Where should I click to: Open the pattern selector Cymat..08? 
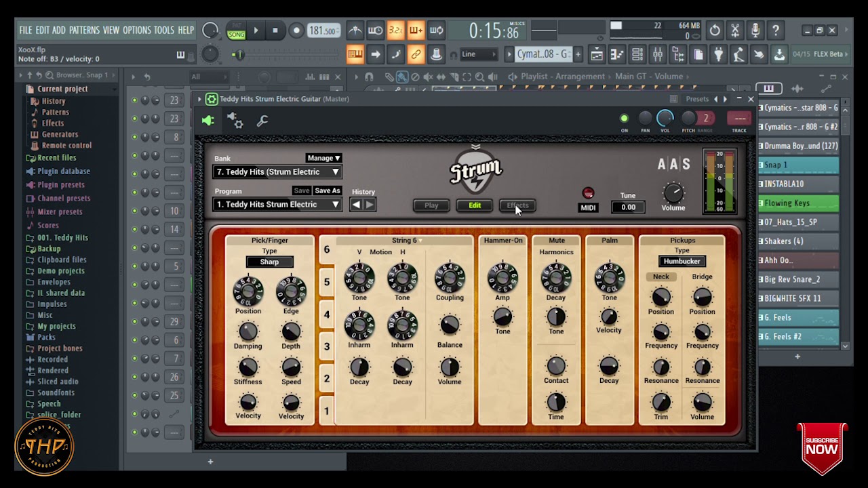[x=543, y=54]
